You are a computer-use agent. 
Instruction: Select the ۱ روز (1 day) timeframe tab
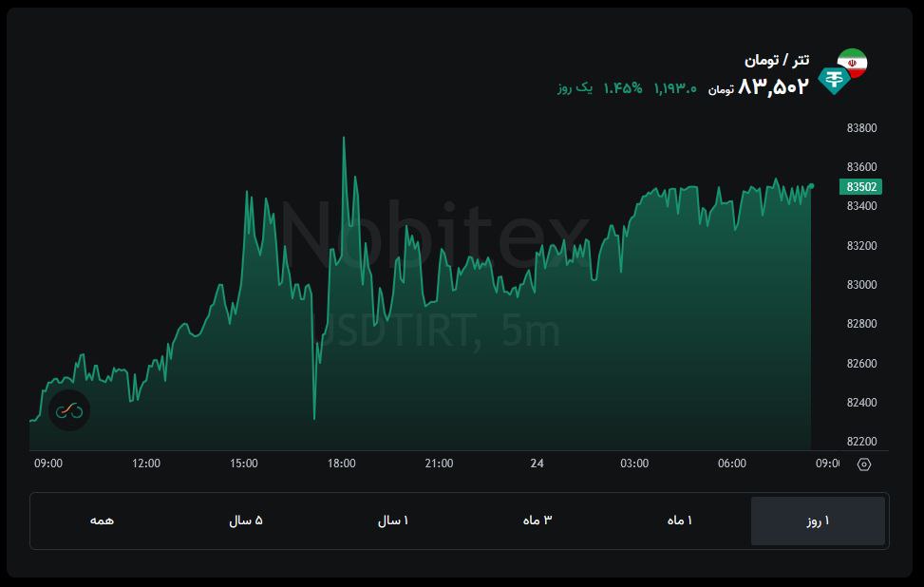818,521
